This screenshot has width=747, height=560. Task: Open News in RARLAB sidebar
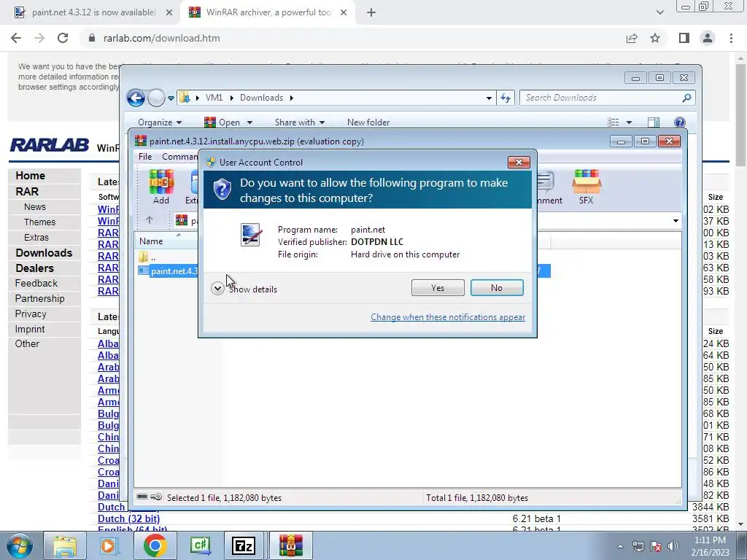(35, 206)
